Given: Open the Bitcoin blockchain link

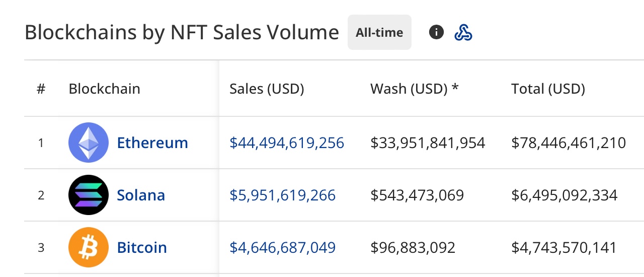Looking at the screenshot, I should click(x=142, y=247).
